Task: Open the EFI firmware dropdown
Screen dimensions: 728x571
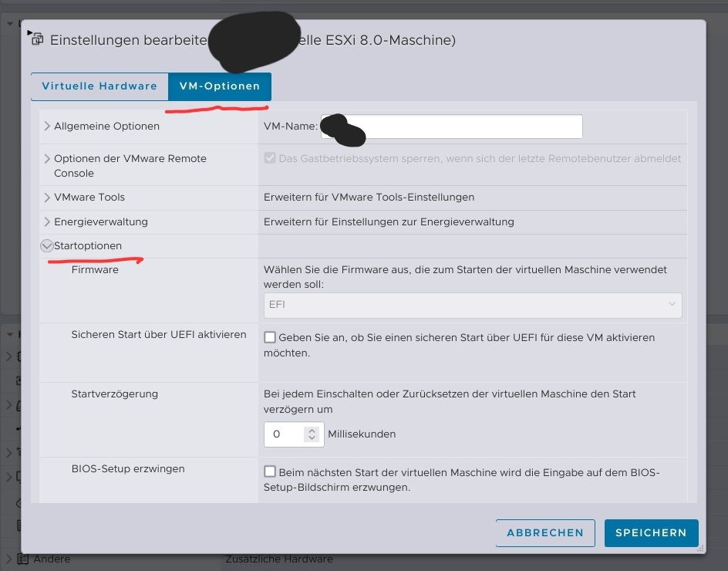Action: tap(473, 305)
